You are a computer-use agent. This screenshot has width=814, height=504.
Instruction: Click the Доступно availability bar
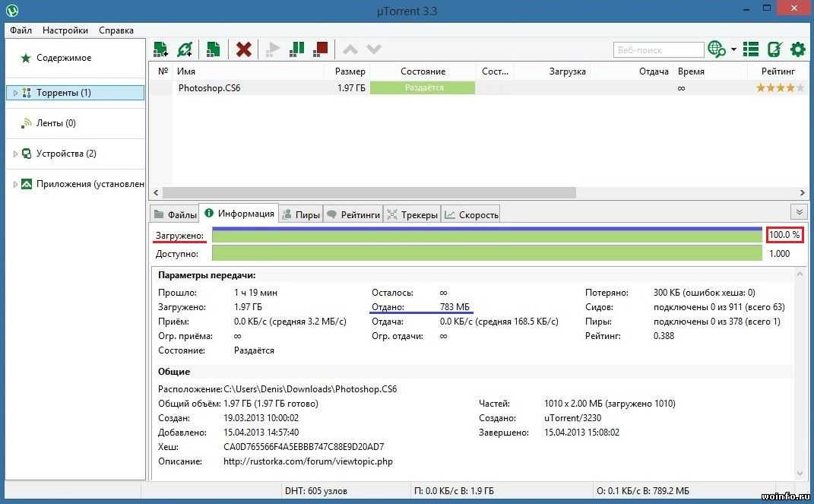point(487,254)
